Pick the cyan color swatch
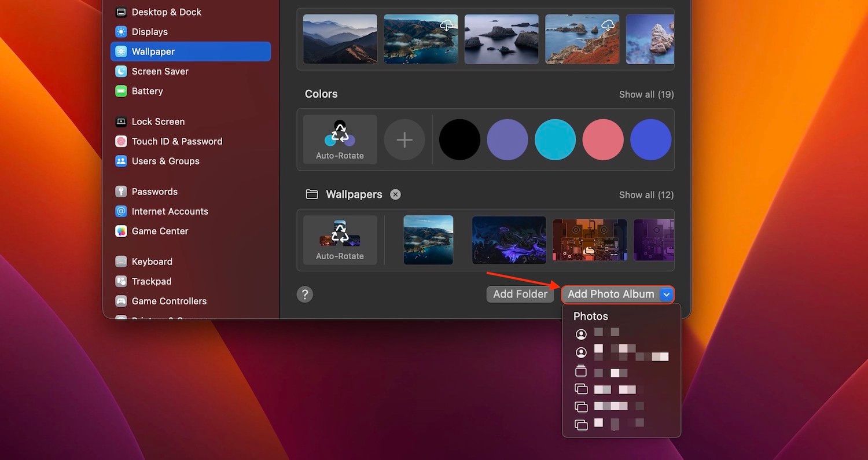Screen dimensions: 868x460 pos(556,139)
